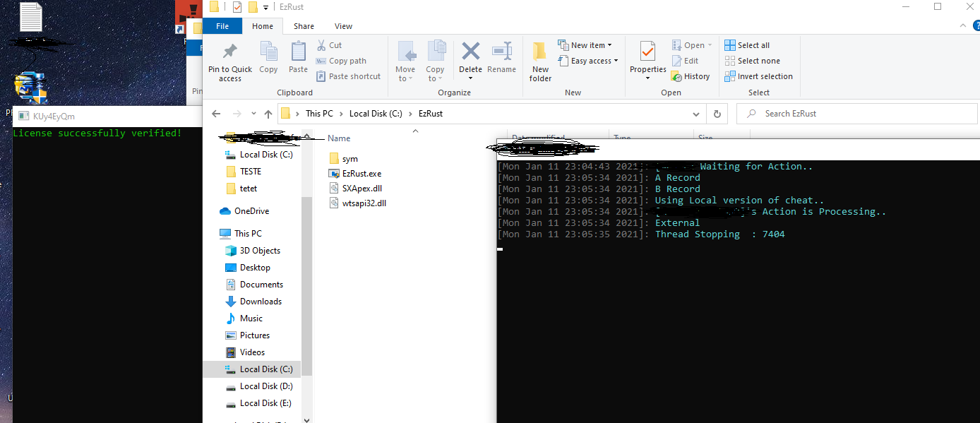Click the Pin to Quick access icon
This screenshot has height=423, width=980.
(x=229, y=52)
